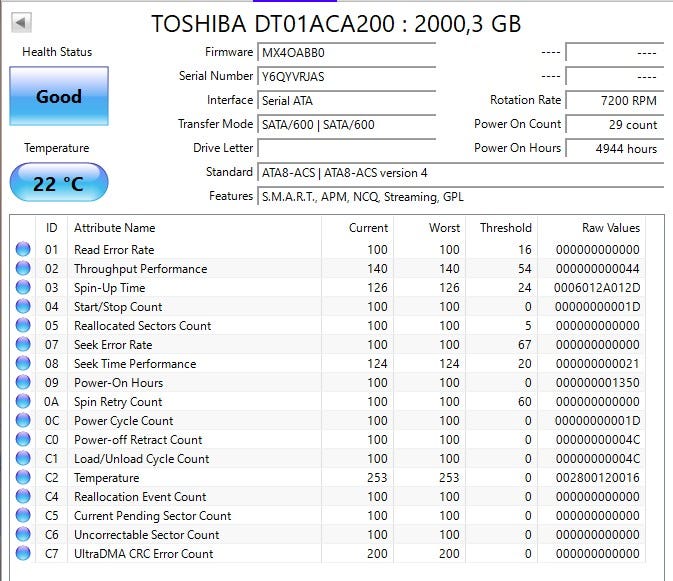
Task: Select the Power-off Retract Count attribute name
Action: coord(138,439)
